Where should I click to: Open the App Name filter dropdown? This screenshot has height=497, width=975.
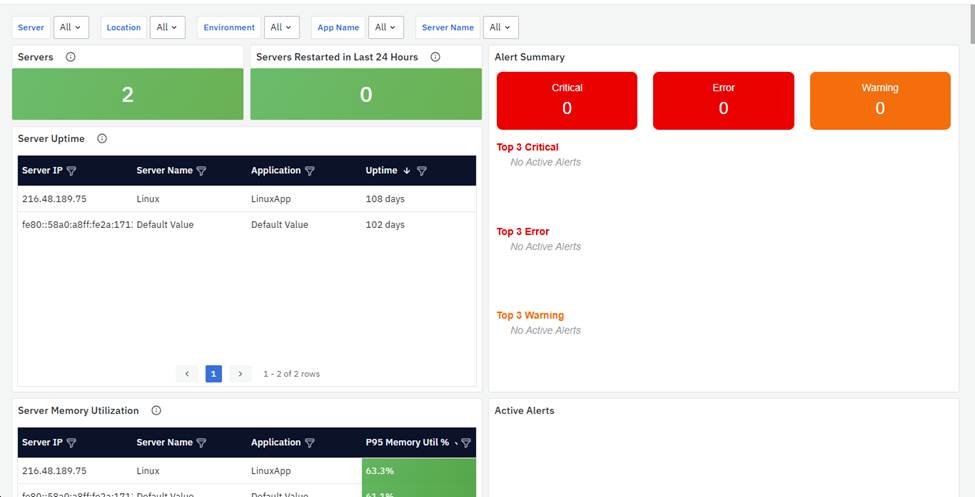click(x=385, y=27)
